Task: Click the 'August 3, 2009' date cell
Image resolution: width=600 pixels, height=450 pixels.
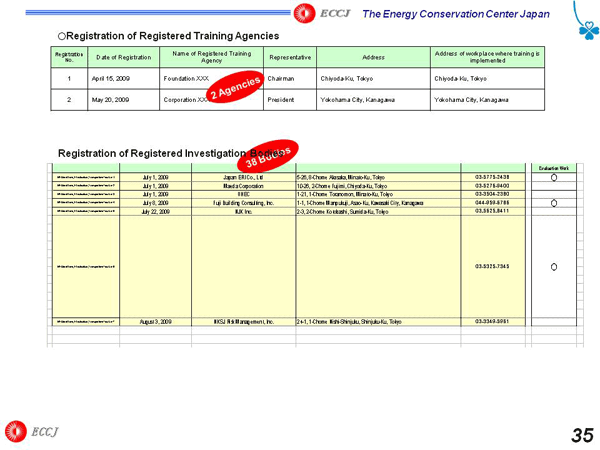Action: (x=155, y=322)
